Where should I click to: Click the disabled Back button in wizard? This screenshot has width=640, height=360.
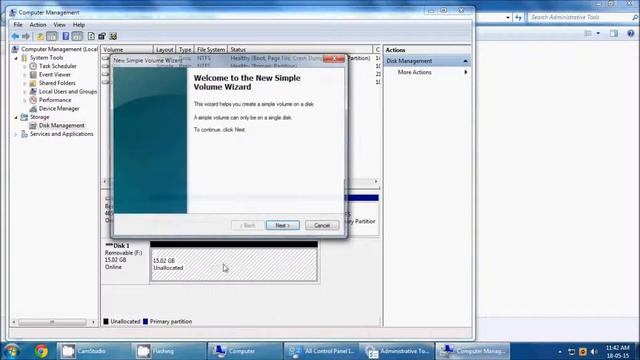(247, 225)
